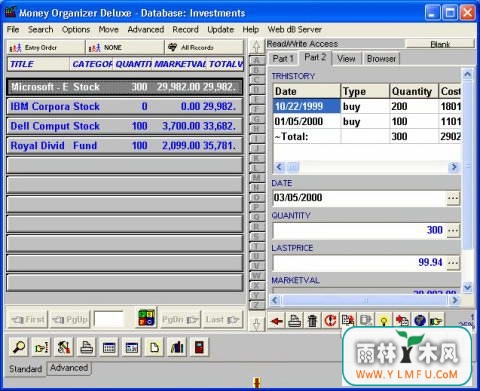Image resolution: width=480 pixels, height=391 pixels.
Task: Click the TRHISTORY table right scroll arrow
Action: point(454,167)
